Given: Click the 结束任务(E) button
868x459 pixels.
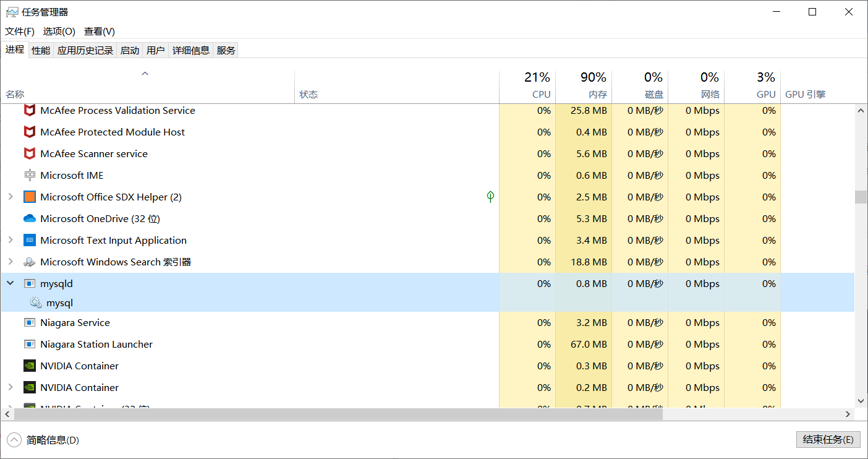Looking at the screenshot, I should coord(828,440).
